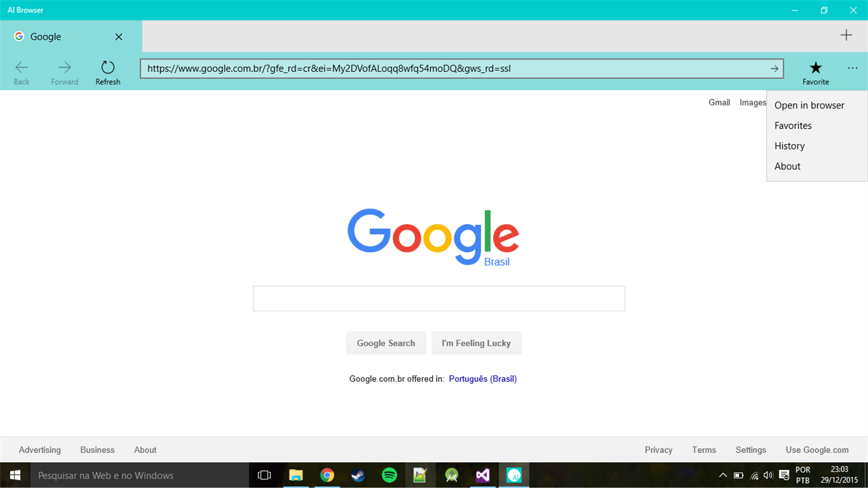Open the Settings footer link
Viewport: 868px width, 488px height.
pos(750,450)
